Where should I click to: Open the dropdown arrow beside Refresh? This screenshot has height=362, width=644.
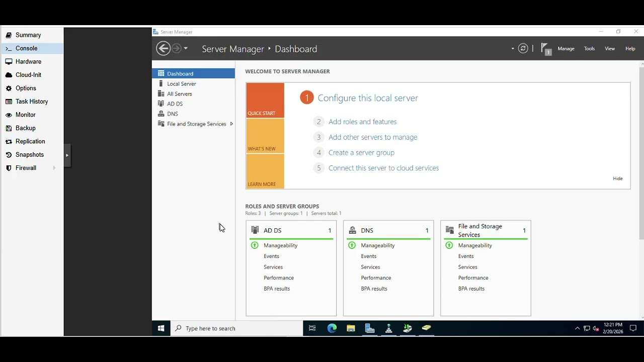pos(513,49)
